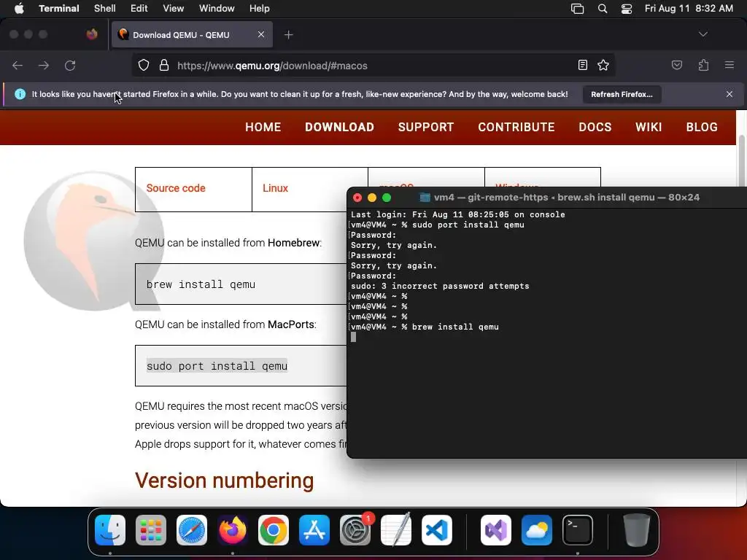Click the info icon in notification bar
Image resolution: width=747 pixels, height=560 pixels.
click(20, 94)
